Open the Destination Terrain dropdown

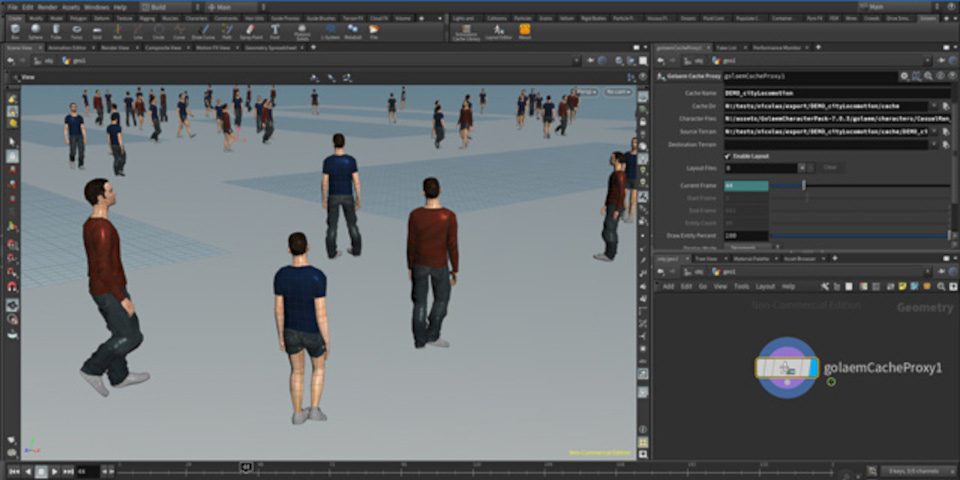[x=934, y=145]
